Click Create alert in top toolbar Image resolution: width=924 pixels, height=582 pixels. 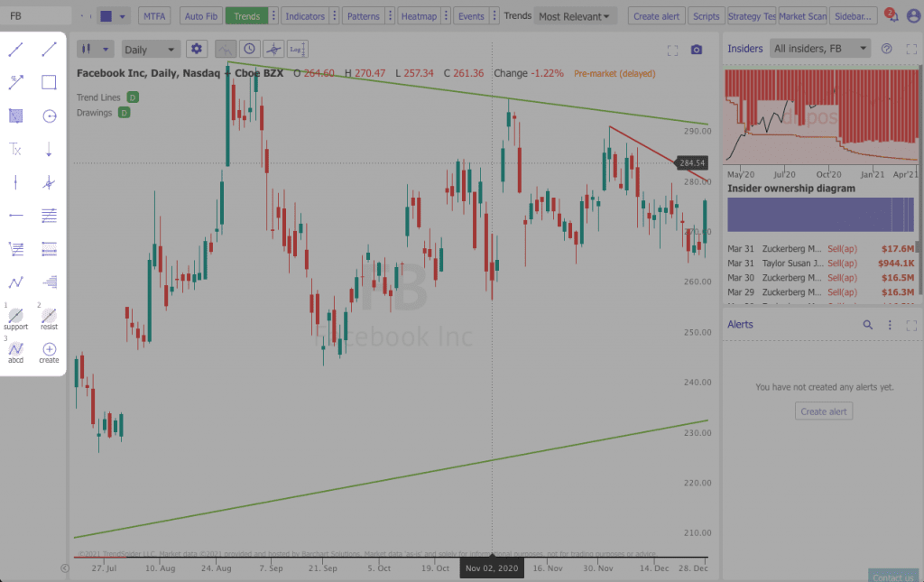click(657, 16)
